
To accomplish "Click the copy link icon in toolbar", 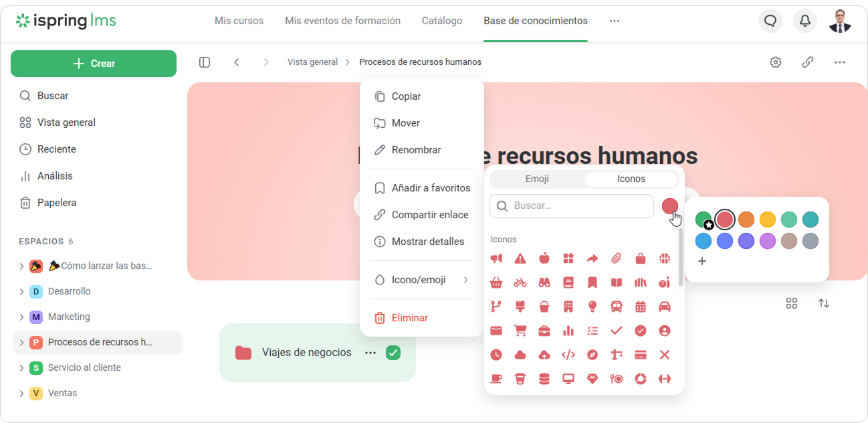I will [807, 62].
